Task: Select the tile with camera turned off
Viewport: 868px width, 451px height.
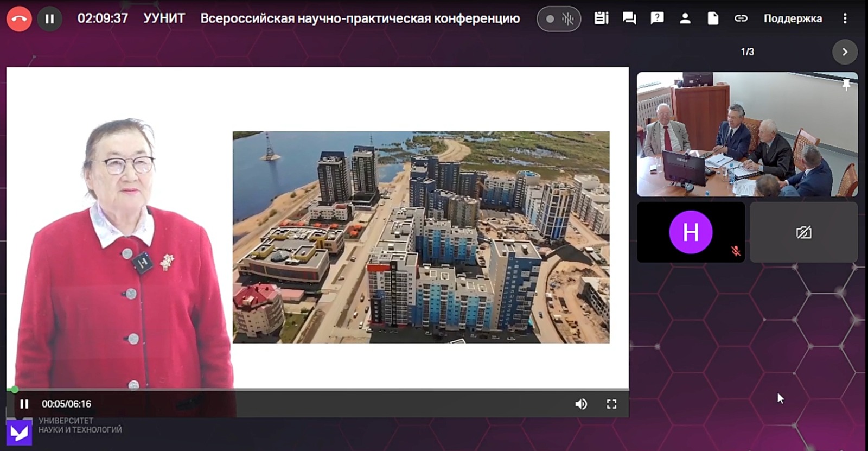Action: [803, 232]
